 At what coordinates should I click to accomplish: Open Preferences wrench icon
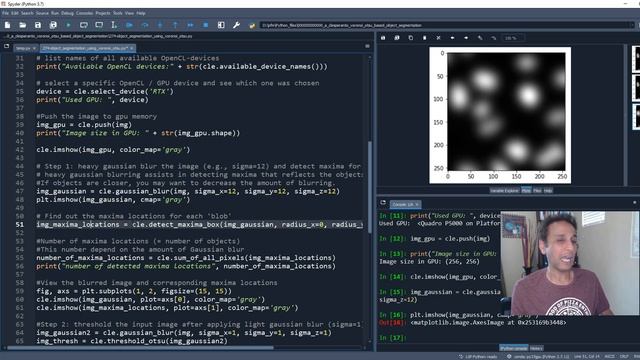[x=236, y=25]
